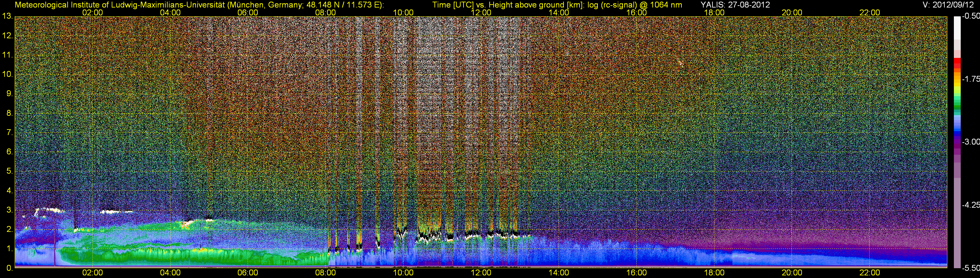Click the 22:00 label on the bottom time axis

pos(870,273)
